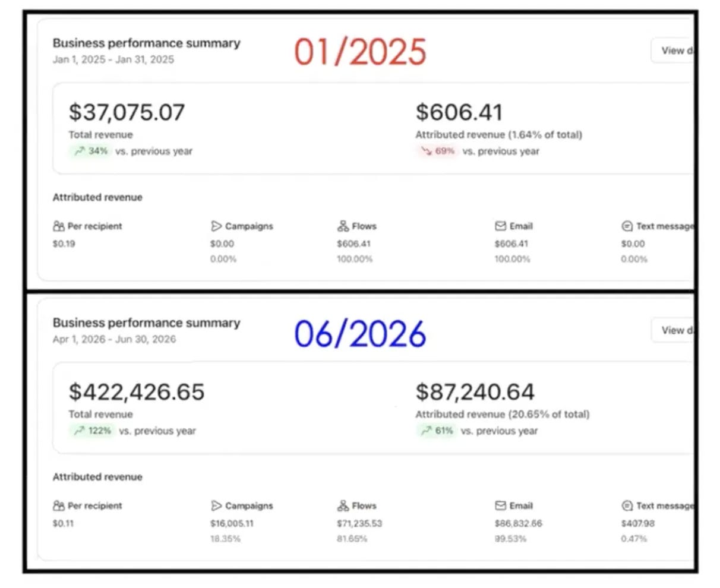Click the Text message icon in Apr–Jun 2026 panel
This screenshot has height=588, width=720.
(x=627, y=506)
